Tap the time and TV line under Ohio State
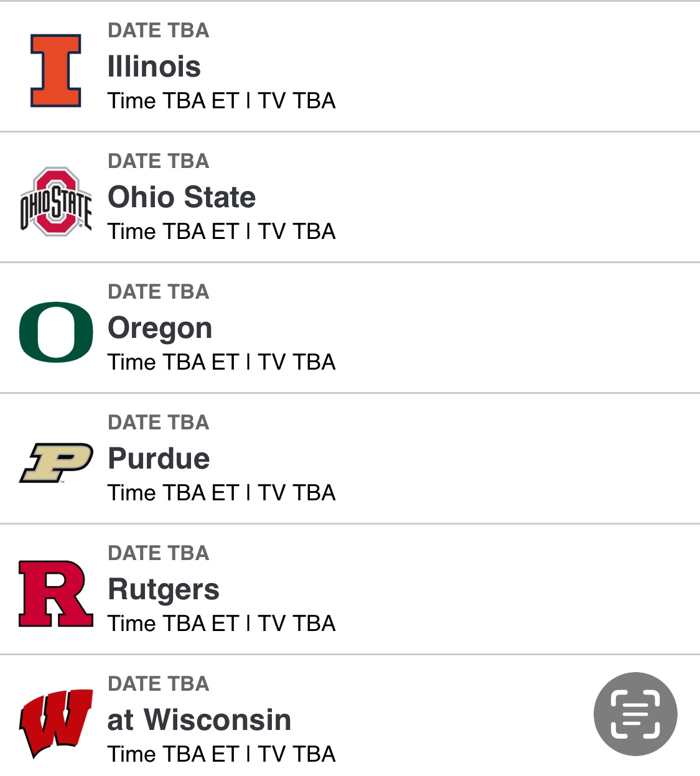Image resolution: width=700 pixels, height=776 pixels. 222,231
